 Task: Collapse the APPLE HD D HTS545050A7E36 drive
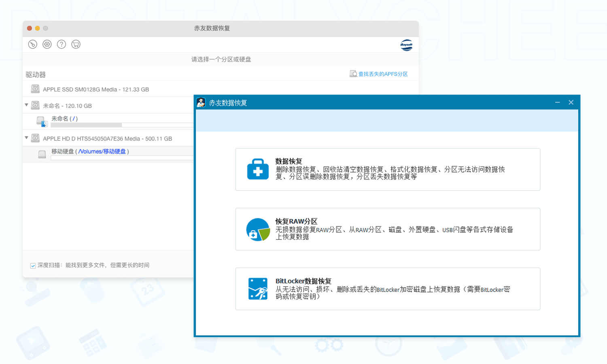pyautogui.click(x=27, y=138)
